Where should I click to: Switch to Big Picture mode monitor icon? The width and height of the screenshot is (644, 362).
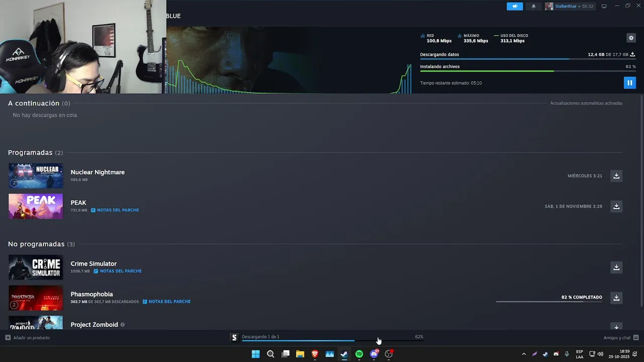click(604, 6)
